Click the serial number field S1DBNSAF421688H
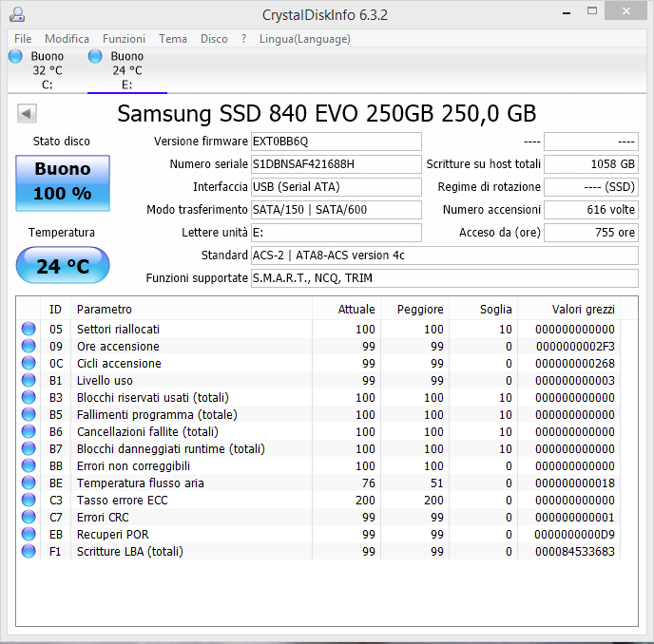Viewport: 654px width, 644px height. coord(337,164)
